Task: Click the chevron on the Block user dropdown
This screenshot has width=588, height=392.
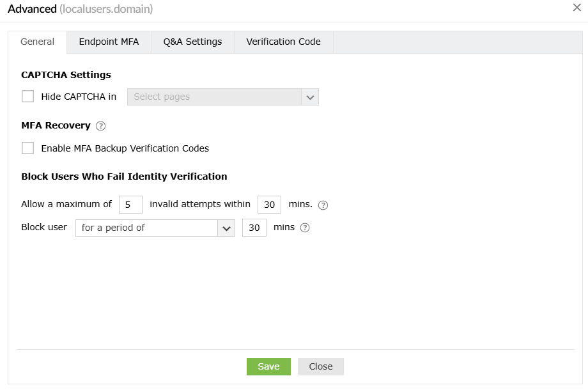Action: 227,228
